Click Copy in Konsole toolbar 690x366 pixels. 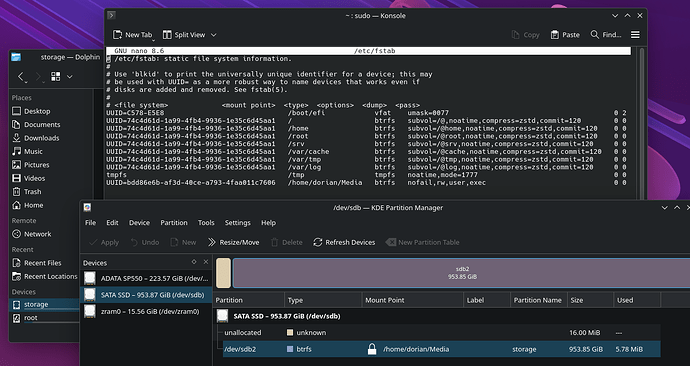(525, 35)
